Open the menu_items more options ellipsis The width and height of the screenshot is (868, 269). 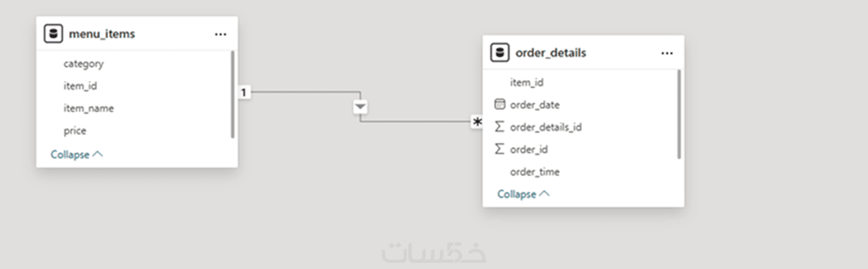(221, 34)
